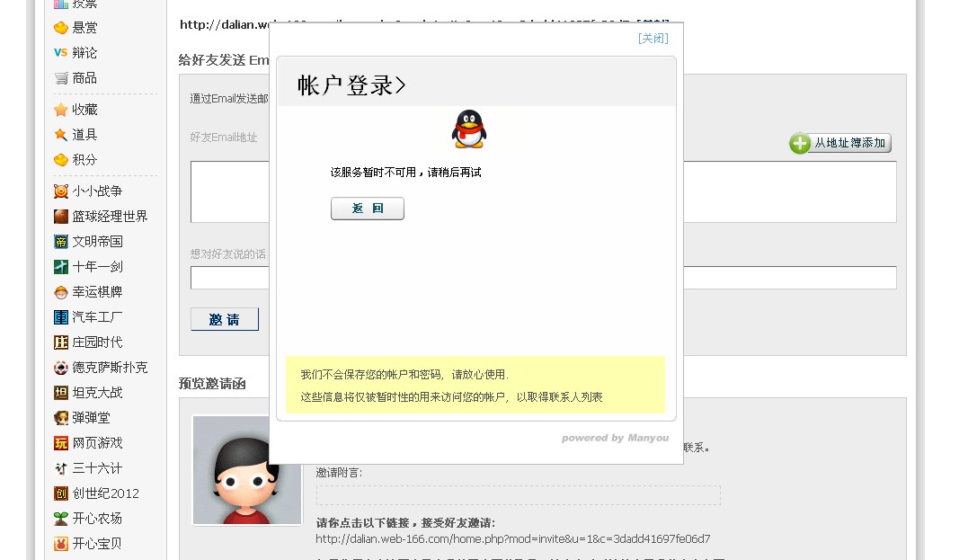The image size is (968, 560).
Task: Click the powered by Manyou text
Action: pos(615,438)
